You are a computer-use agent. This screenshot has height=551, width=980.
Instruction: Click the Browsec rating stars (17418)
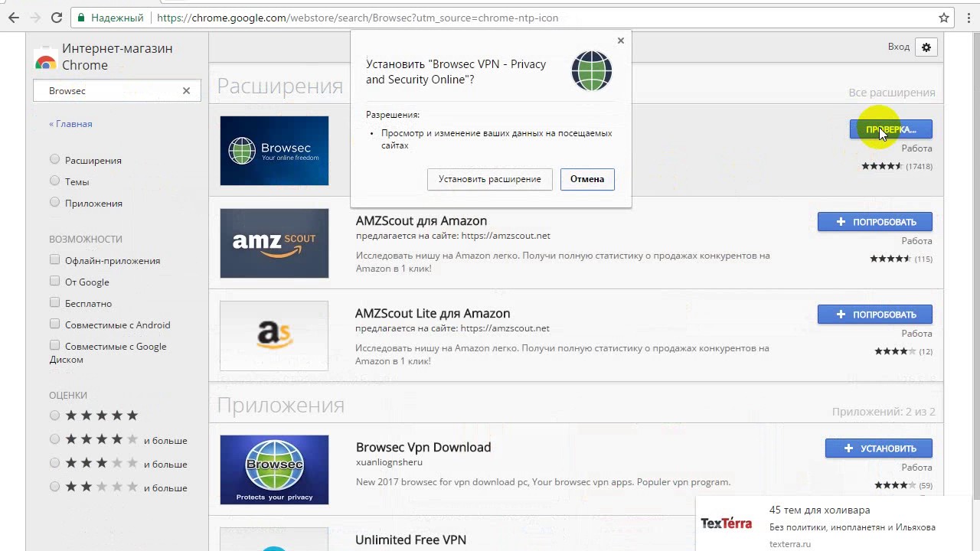(x=882, y=166)
